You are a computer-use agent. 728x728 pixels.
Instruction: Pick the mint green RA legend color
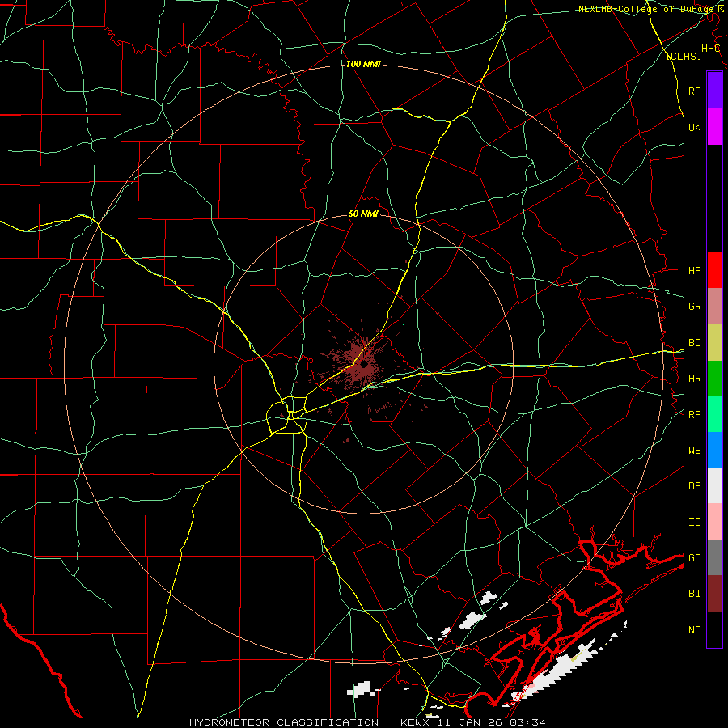pos(714,414)
